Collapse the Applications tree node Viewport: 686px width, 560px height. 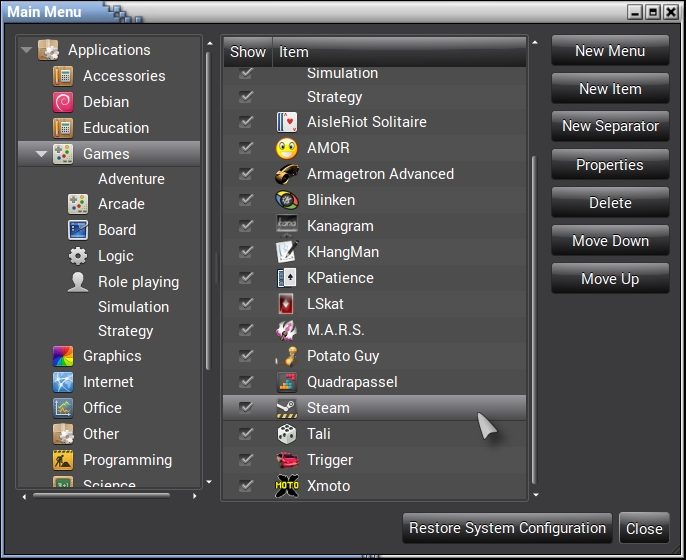27,50
